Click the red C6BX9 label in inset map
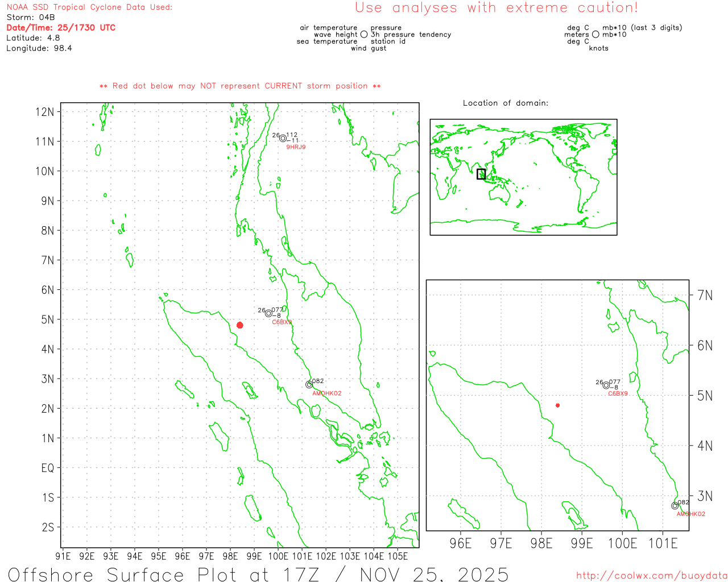The height and width of the screenshot is (582, 728). tap(618, 393)
